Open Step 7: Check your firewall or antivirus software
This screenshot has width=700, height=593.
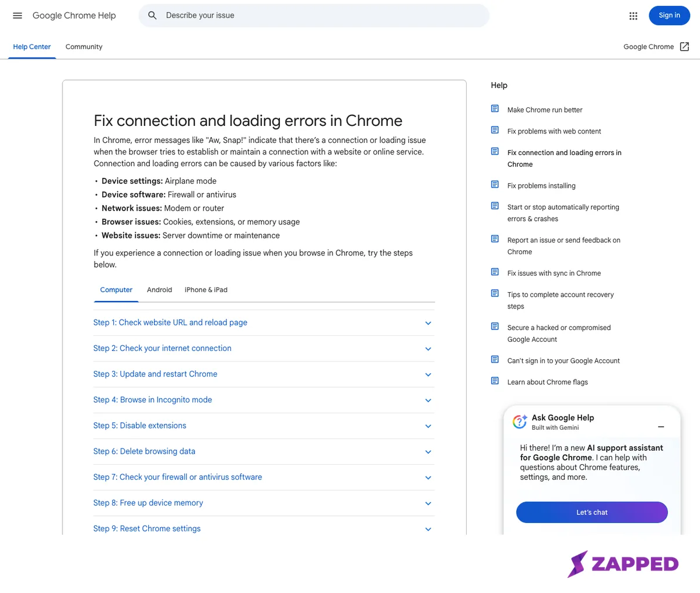[x=178, y=477]
